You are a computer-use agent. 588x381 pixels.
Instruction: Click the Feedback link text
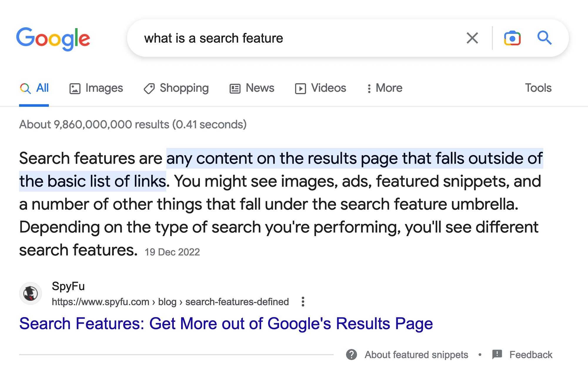531,355
